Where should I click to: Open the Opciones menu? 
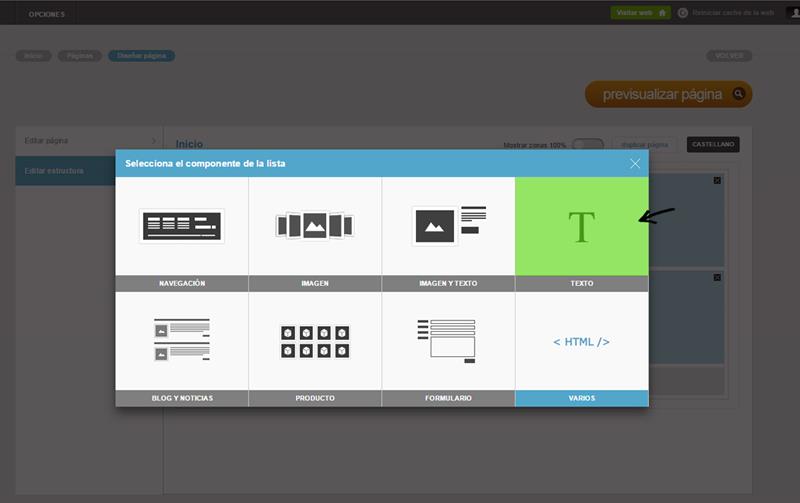click(46, 14)
